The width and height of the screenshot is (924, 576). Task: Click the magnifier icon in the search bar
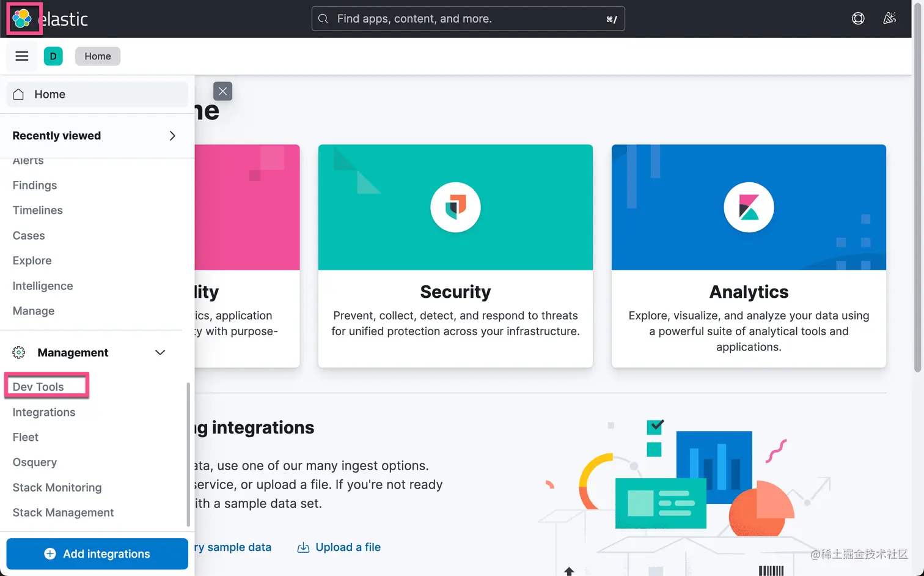(x=323, y=18)
